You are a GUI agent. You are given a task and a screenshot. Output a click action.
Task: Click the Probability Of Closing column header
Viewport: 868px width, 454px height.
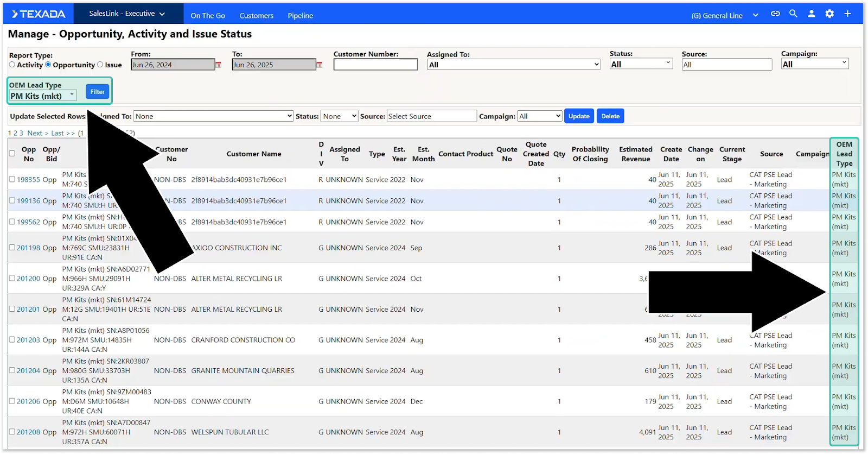pyautogui.click(x=590, y=154)
